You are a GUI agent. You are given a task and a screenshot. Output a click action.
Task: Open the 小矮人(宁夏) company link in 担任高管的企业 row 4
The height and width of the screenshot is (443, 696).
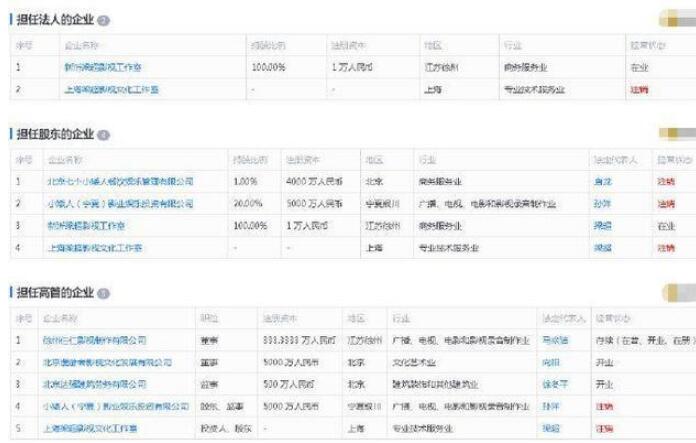tap(116, 407)
